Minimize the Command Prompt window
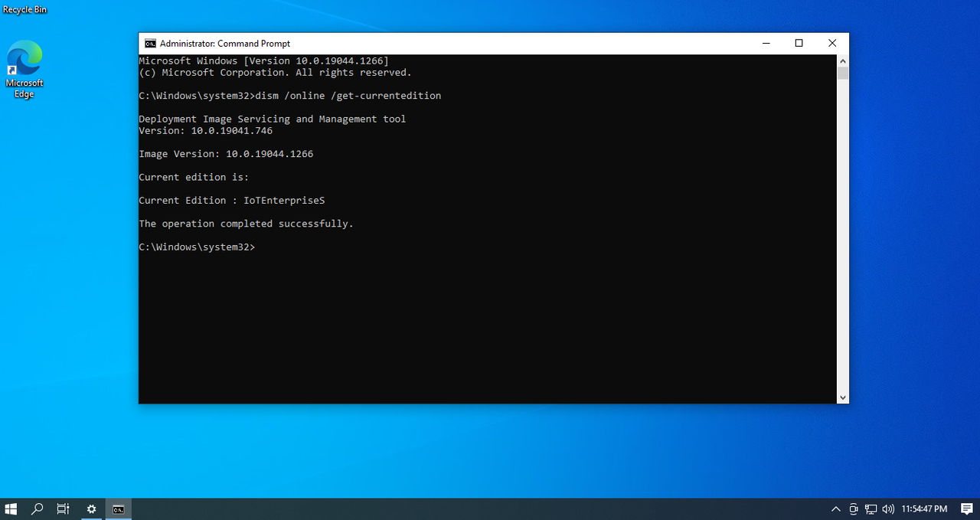The width and height of the screenshot is (980, 520). [x=766, y=44]
